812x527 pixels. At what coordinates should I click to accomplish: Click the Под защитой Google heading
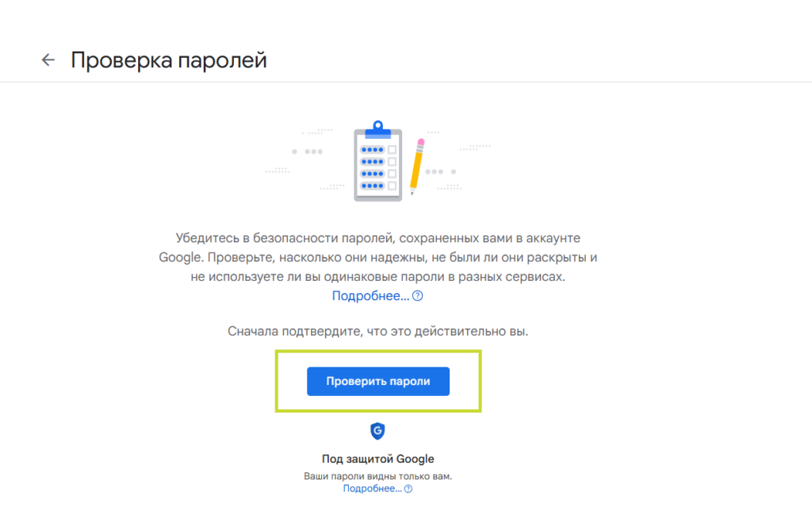click(377, 459)
